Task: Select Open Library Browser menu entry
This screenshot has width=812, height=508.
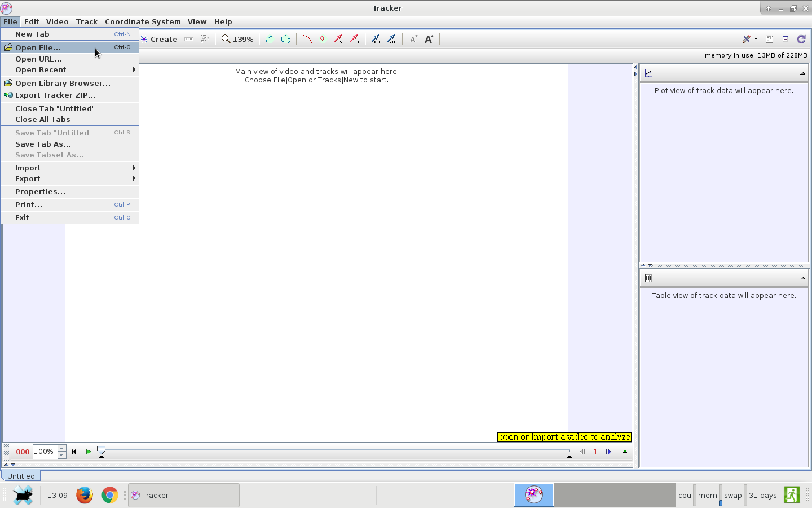Action: tap(63, 83)
